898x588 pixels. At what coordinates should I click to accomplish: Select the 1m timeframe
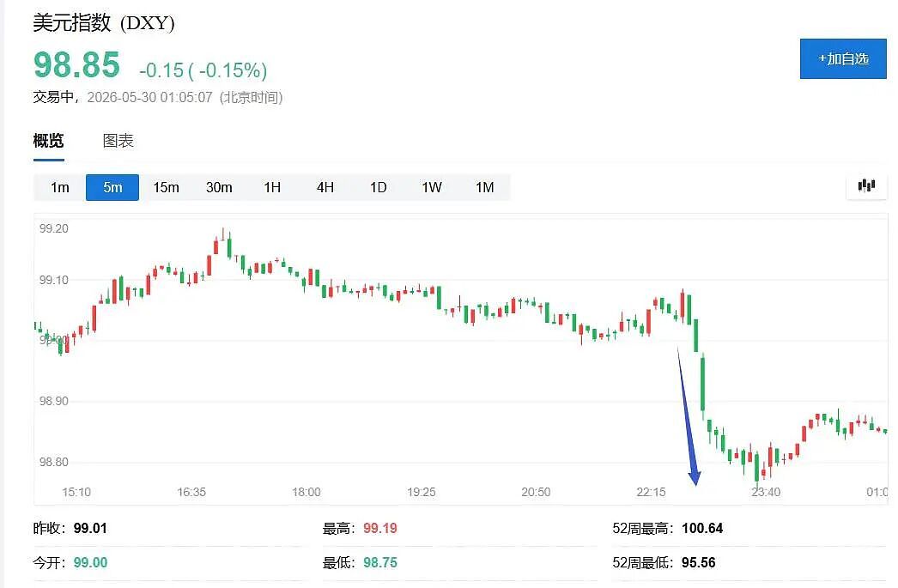coord(59,187)
